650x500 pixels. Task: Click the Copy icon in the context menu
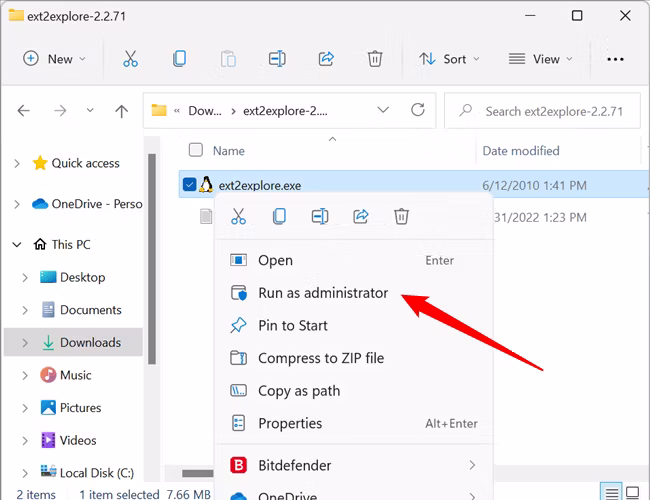coord(279,216)
